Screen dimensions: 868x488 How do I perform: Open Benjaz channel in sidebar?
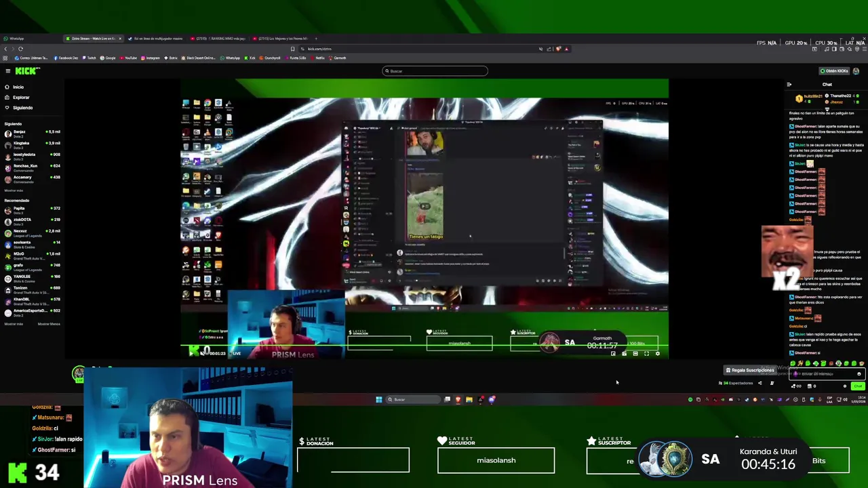(x=32, y=133)
